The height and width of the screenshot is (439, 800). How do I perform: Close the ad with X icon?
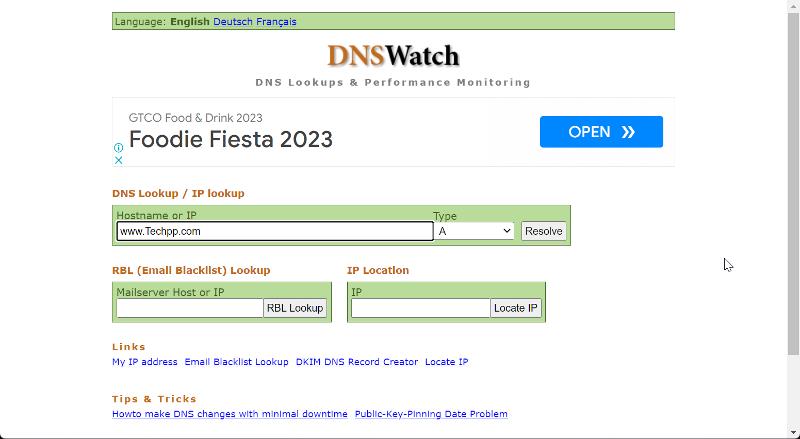coord(118,160)
